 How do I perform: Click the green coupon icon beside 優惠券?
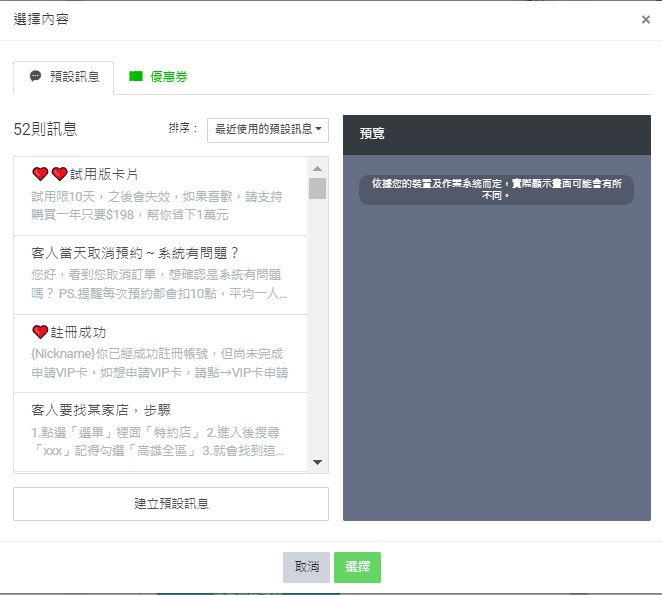pyautogui.click(x=136, y=76)
